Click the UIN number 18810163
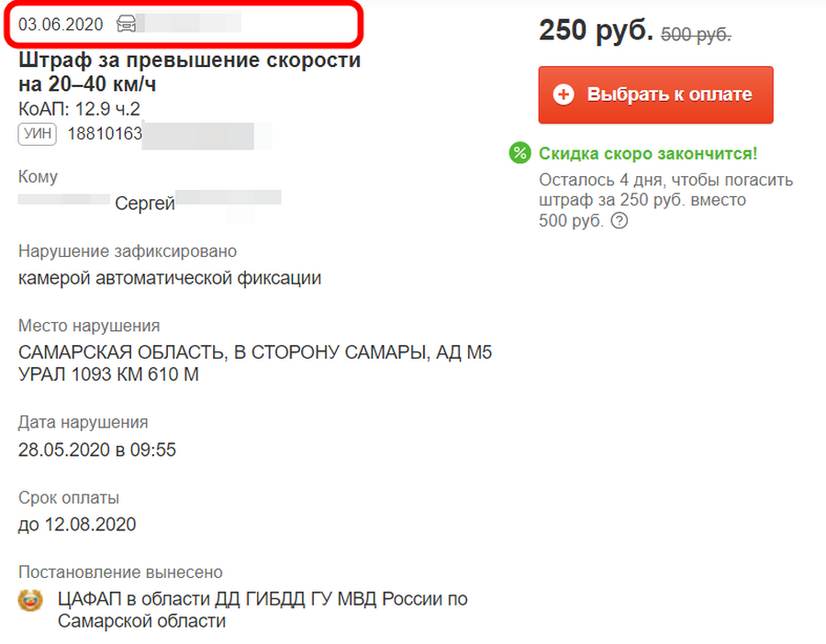 [x=105, y=134]
